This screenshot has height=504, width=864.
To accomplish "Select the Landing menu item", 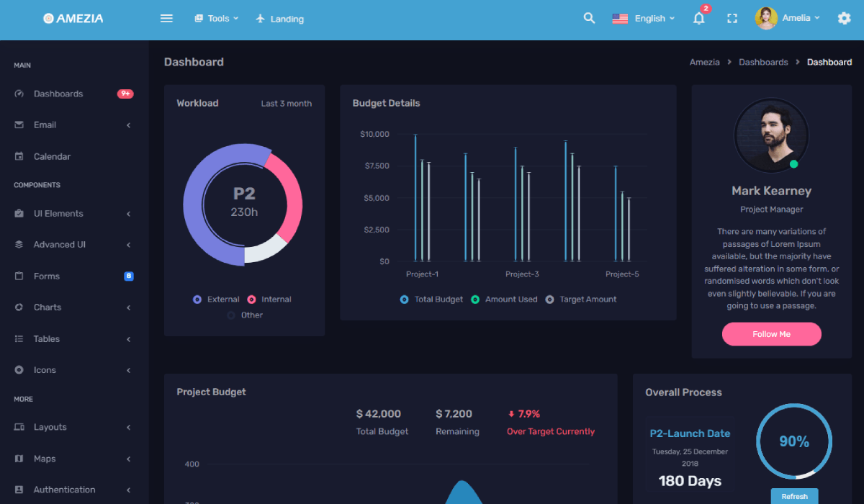I will 280,19.
